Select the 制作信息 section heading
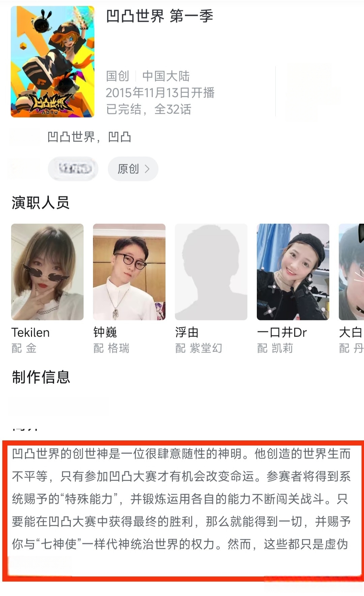The width and height of the screenshot is (364, 596). 41,377
